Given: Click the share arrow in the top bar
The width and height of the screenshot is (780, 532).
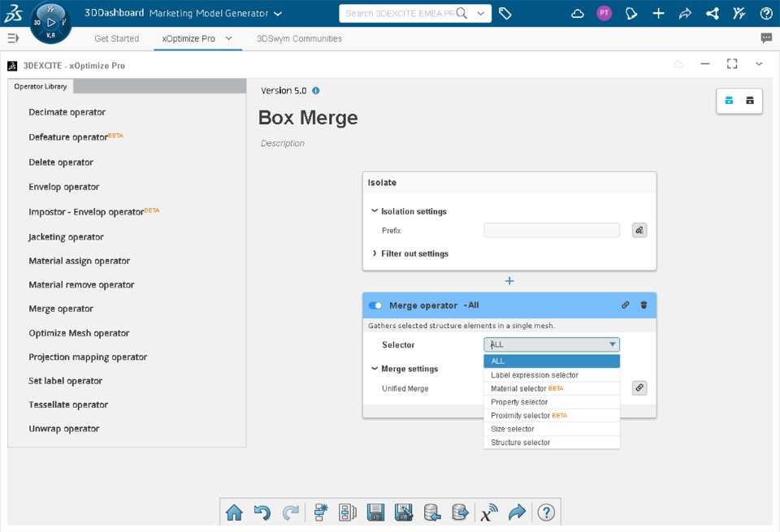Looking at the screenshot, I should tap(685, 14).
